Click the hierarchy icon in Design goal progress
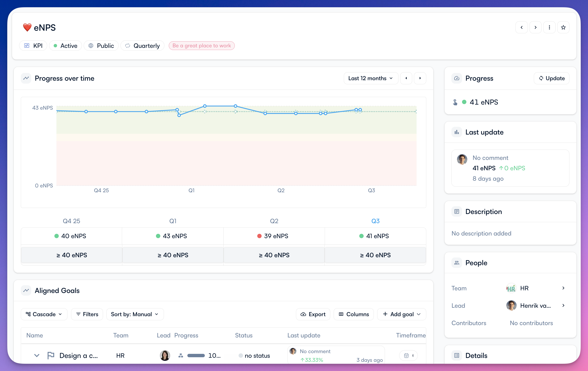This screenshot has width=588, height=371. point(181,355)
